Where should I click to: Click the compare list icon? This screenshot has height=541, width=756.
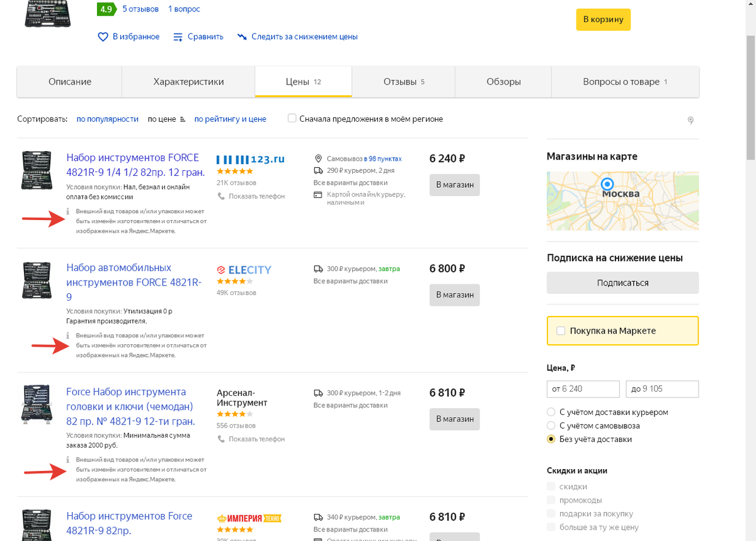click(x=178, y=37)
